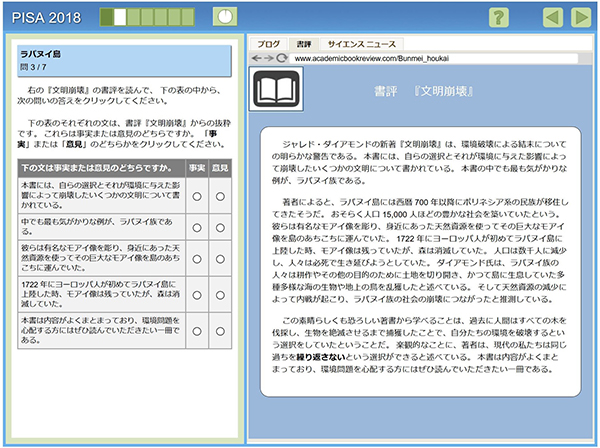Click the timer clock icon
600x448 pixels.
pyautogui.click(x=225, y=17)
